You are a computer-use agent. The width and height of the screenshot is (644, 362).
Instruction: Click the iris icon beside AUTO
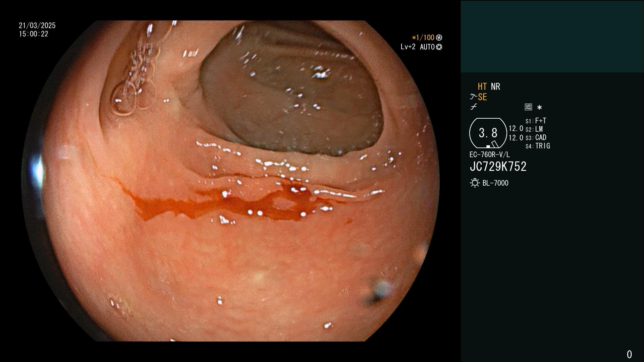pos(439,47)
